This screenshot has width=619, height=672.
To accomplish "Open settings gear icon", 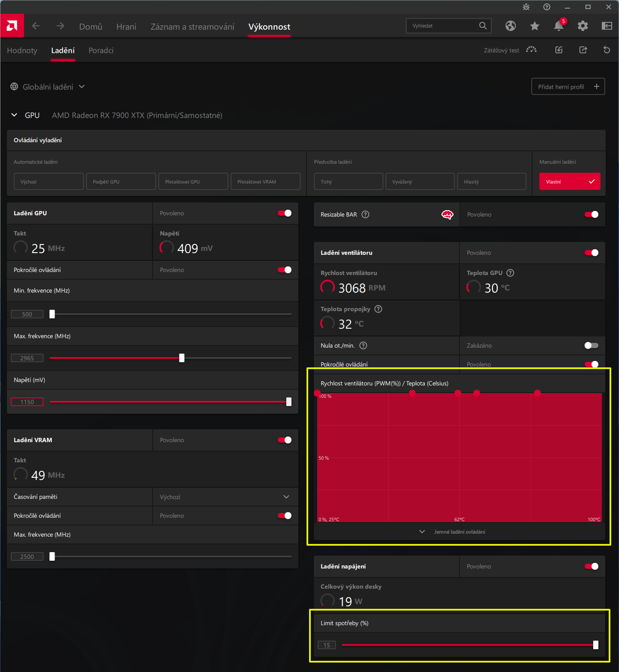I will tap(583, 26).
